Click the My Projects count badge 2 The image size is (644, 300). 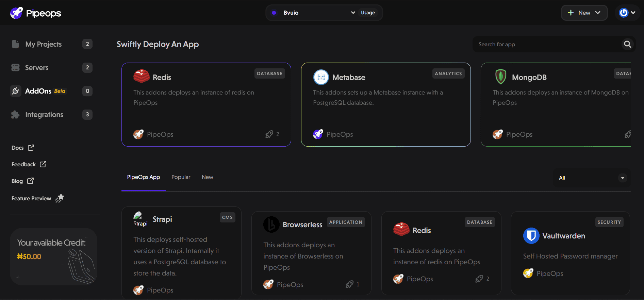point(87,44)
